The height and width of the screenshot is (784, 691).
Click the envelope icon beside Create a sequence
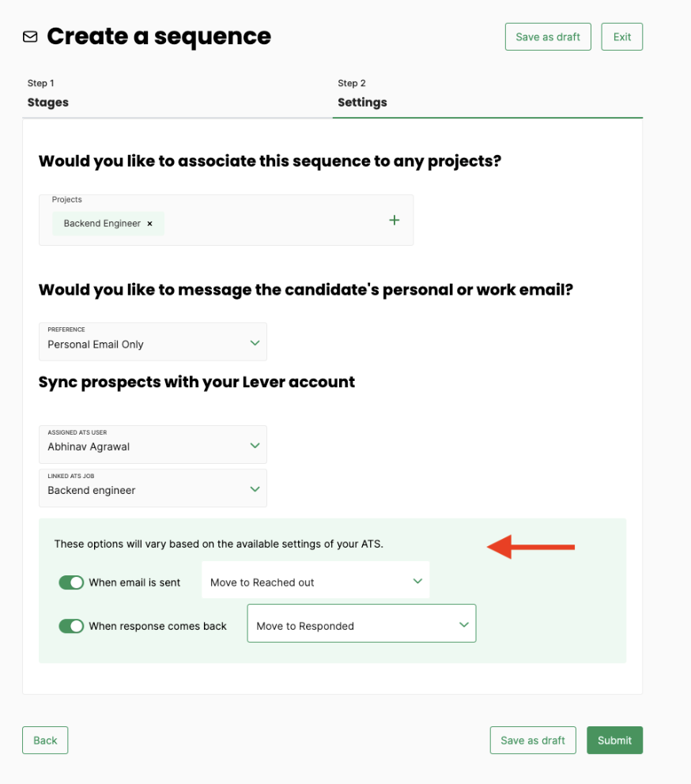tap(30, 37)
